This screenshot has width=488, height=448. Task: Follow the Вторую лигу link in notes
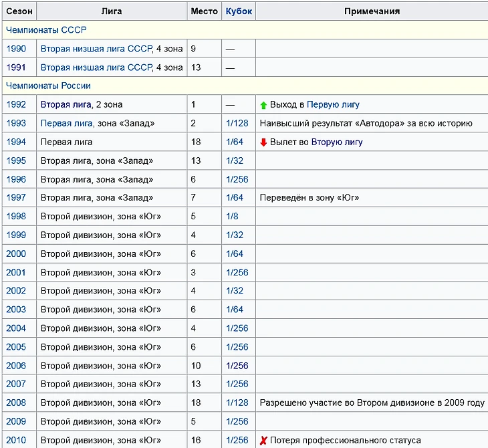point(337,142)
